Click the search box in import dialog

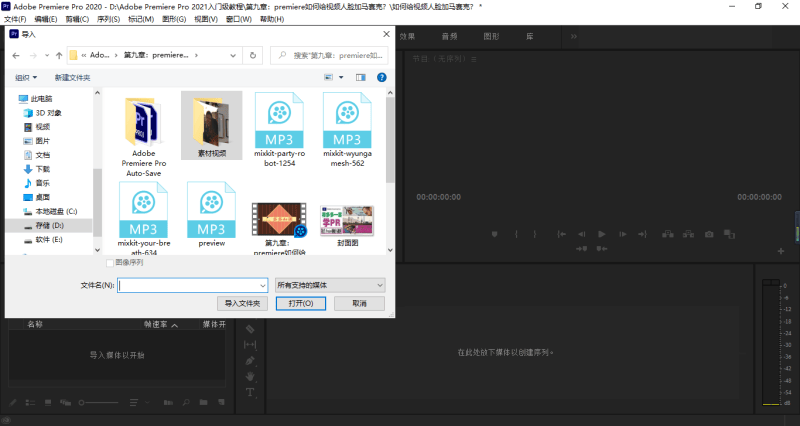329,55
